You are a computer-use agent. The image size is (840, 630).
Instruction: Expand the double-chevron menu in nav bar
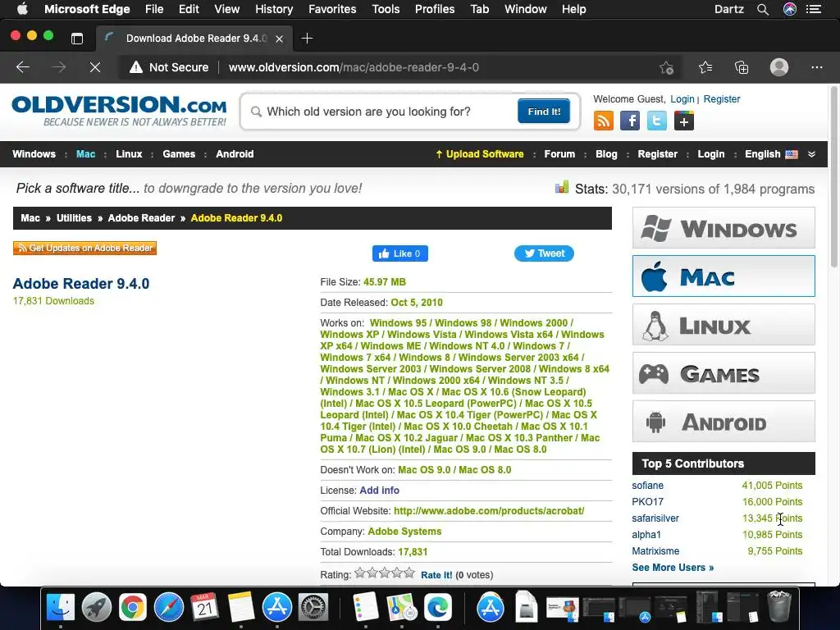(x=811, y=154)
